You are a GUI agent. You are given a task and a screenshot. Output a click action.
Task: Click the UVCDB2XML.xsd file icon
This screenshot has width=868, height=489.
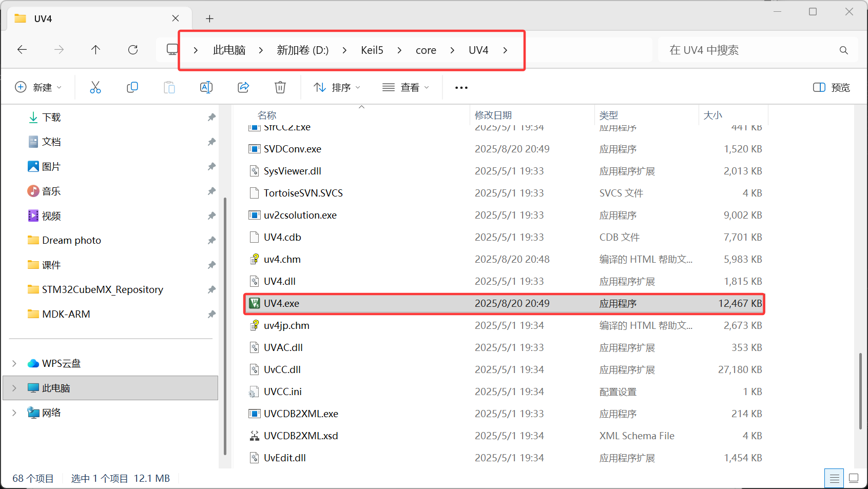coord(254,436)
